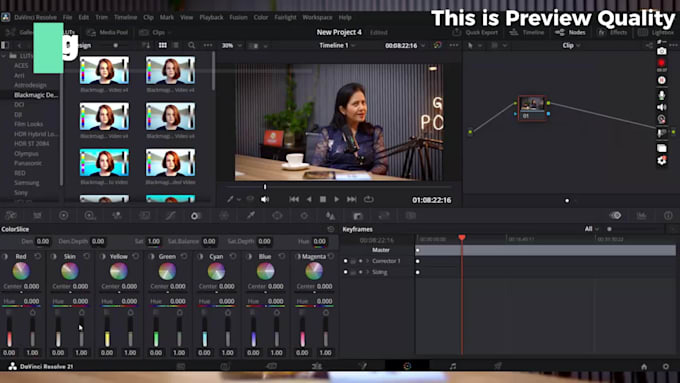Open the RGB Mixer palette icon
This screenshot has height=383, width=680.
117,216
